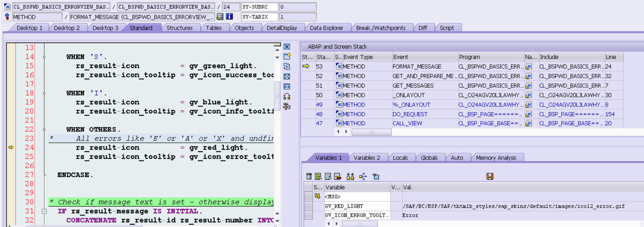Viewport: 644px width, 227px height.
Task: Click the remove row icon in Variables toolbar
Action: click(337, 177)
